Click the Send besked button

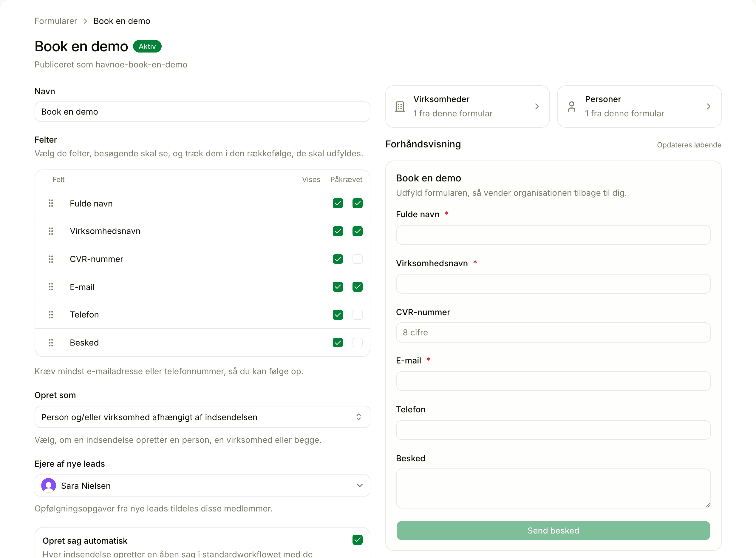553,530
